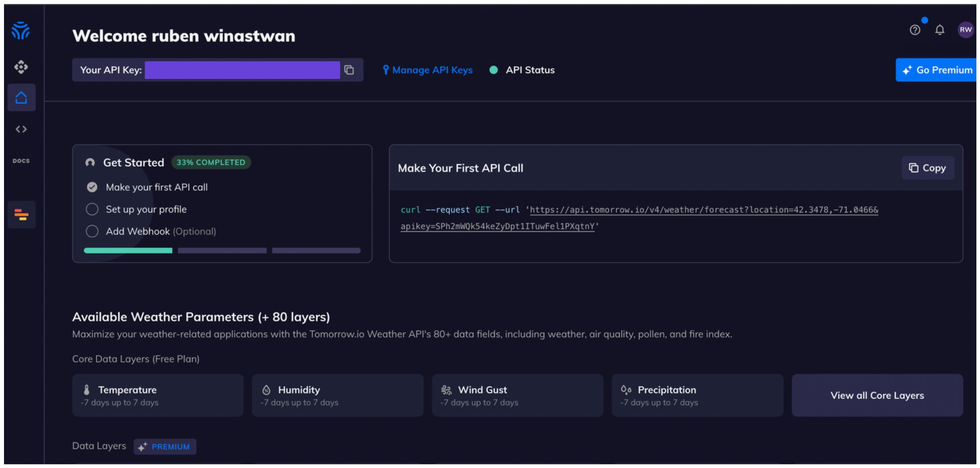980x468 pixels.
Task: Click the Go Premium button
Action: click(x=936, y=70)
